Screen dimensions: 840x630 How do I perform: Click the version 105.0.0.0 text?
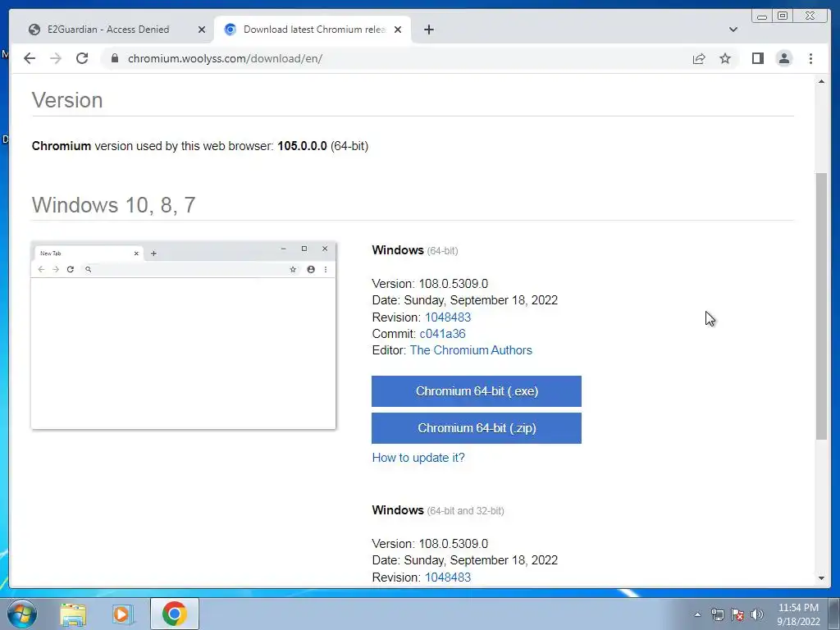[x=302, y=146]
